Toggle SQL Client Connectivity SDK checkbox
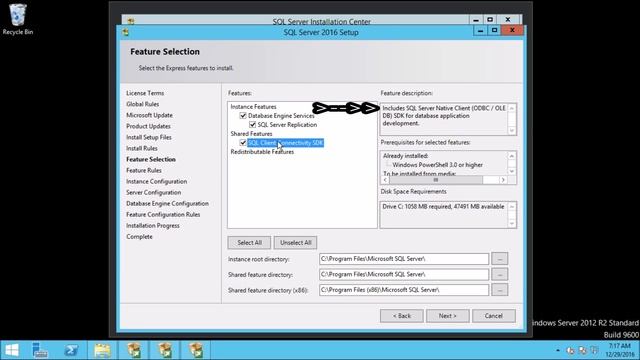This screenshot has width=640, height=360. tap(243, 143)
